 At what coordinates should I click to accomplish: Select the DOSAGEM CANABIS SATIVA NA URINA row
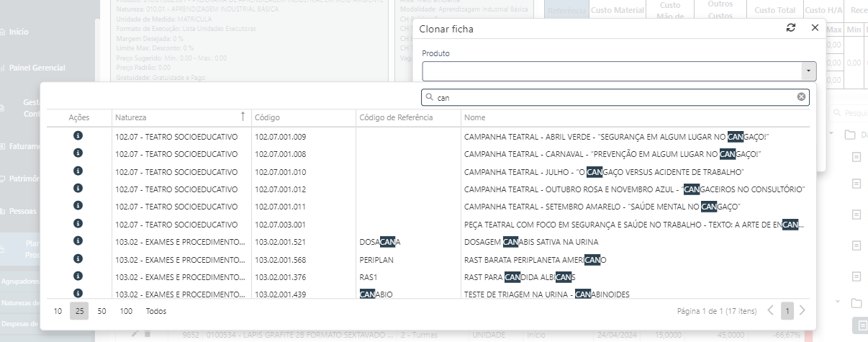[x=531, y=242]
